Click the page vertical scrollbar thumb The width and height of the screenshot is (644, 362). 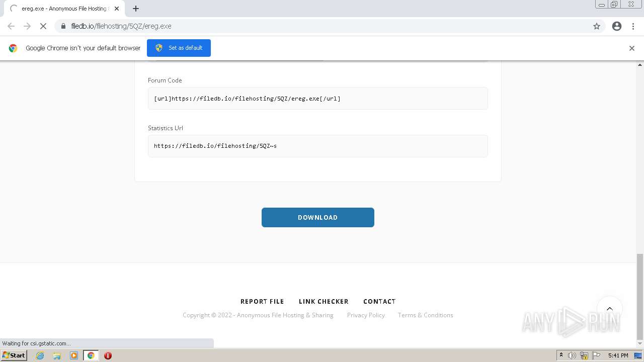pos(640,297)
